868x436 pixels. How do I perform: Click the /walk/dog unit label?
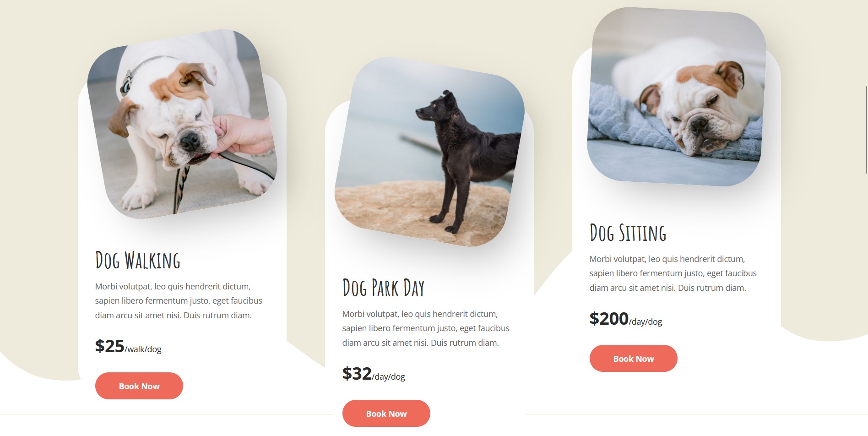coord(143,349)
